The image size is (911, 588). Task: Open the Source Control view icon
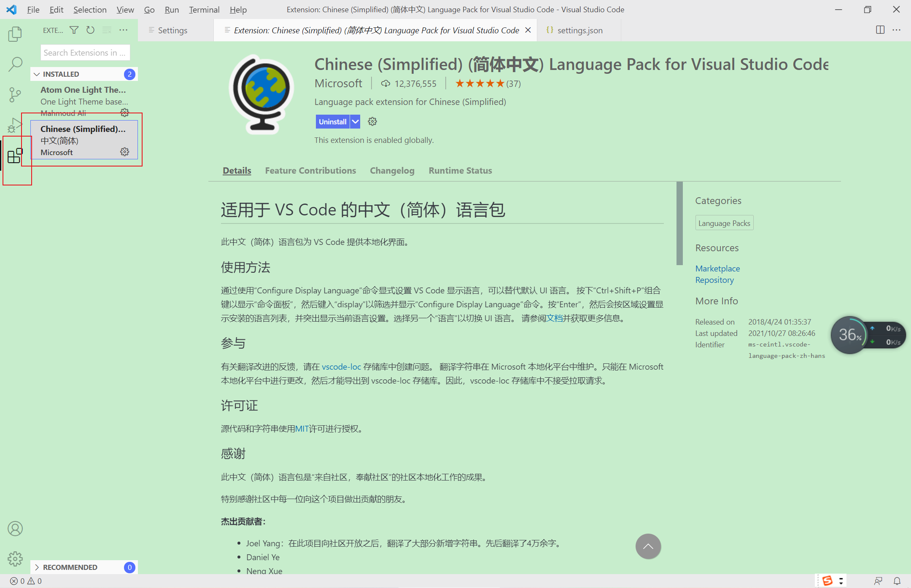[x=15, y=94]
